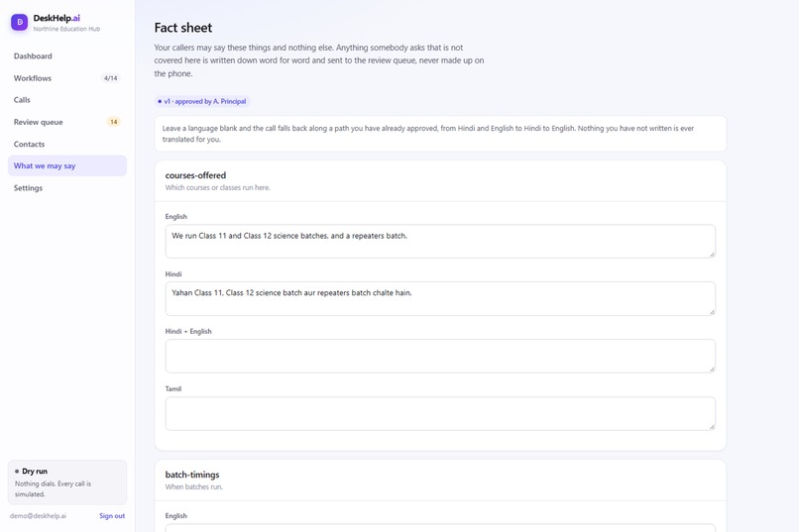Grab the Tamil field resize handle
This screenshot has width=799, height=532.
pyautogui.click(x=712, y=427)
